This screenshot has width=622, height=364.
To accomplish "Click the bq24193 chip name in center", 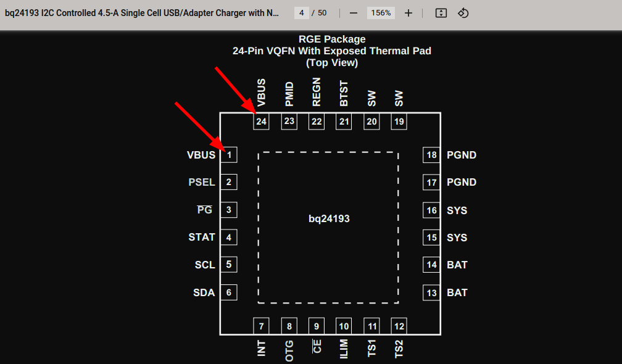I will tap(329, 219).
